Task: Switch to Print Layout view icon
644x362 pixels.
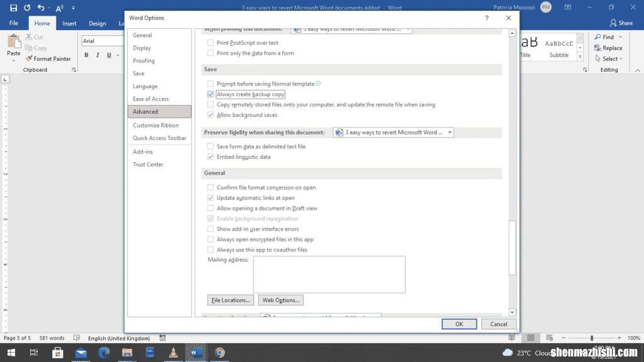Action: [x=531, y=337]
